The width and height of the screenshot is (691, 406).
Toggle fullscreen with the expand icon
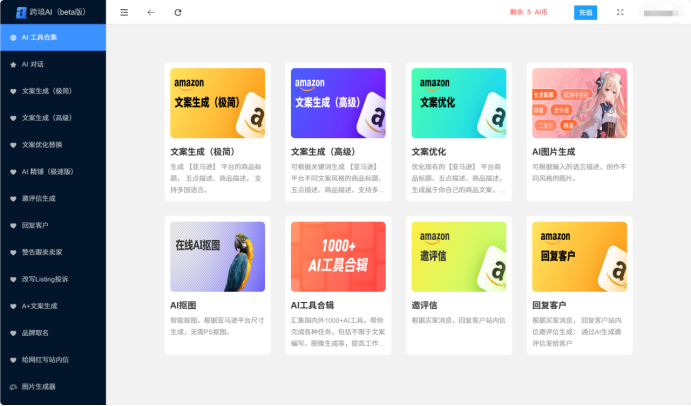click(x=620, y=12)
